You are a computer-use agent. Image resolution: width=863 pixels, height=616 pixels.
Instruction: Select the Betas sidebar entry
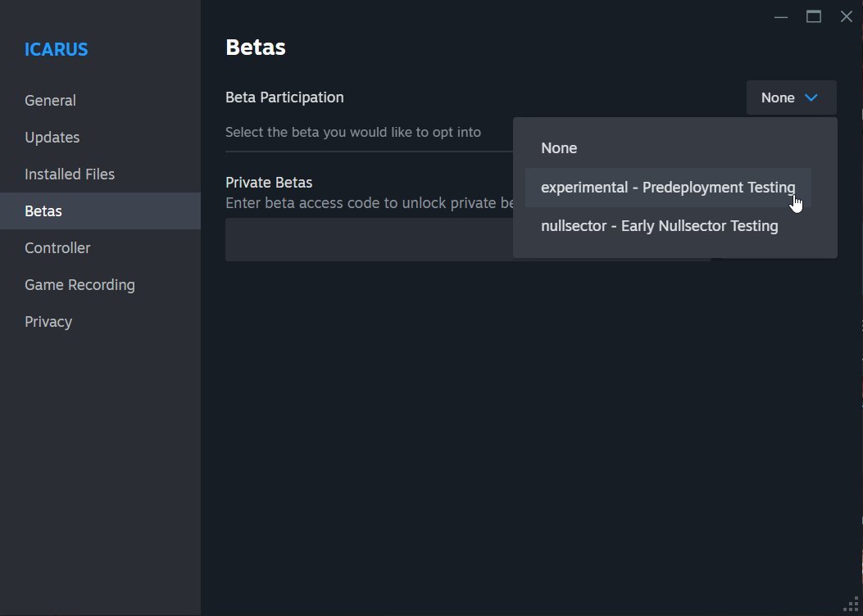(100, 211)
